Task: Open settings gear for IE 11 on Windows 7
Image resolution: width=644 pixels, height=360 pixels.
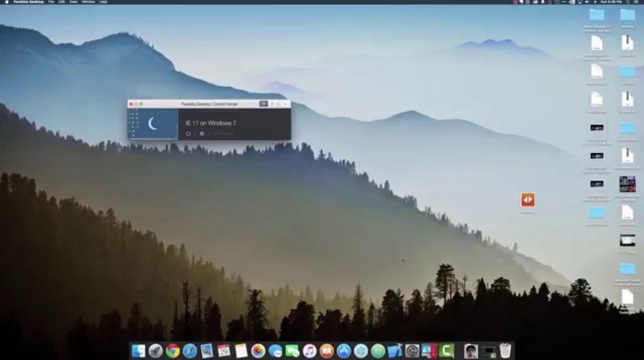Action: pos(202,134)
